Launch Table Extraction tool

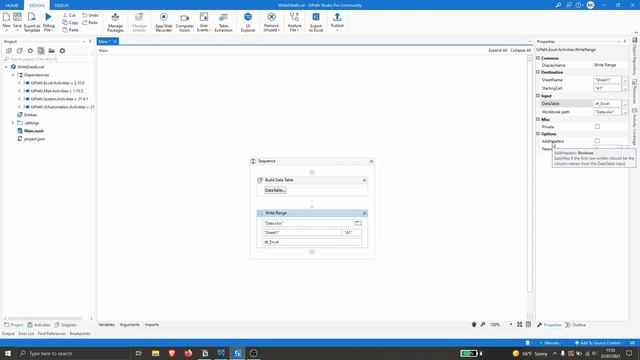(223, 22)
